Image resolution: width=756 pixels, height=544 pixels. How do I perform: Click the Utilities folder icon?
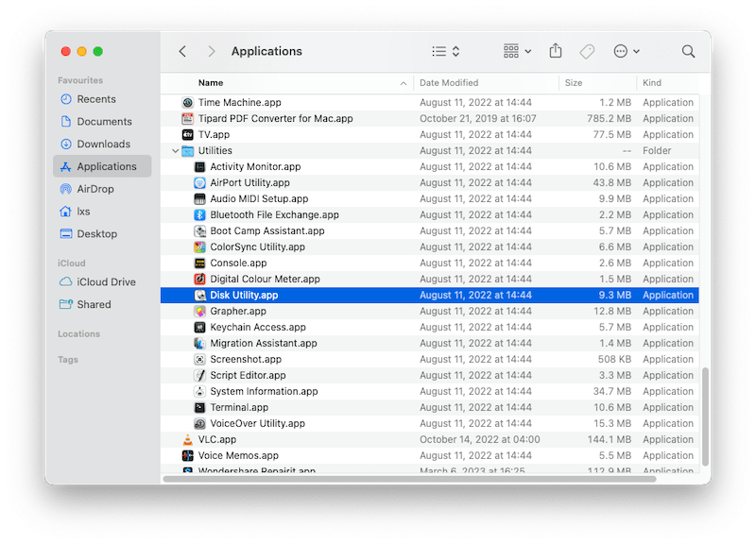tap(187, 151)
